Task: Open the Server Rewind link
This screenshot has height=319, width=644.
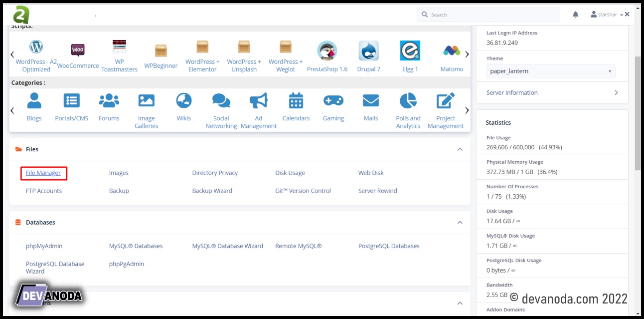Action: [x=378, y=191]
